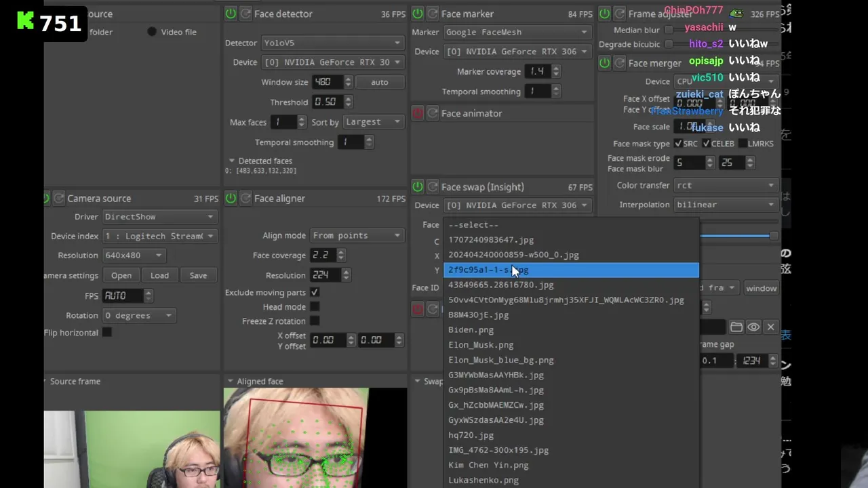
Task: Collapse Detected faces section
Action: tap(231, 161)
